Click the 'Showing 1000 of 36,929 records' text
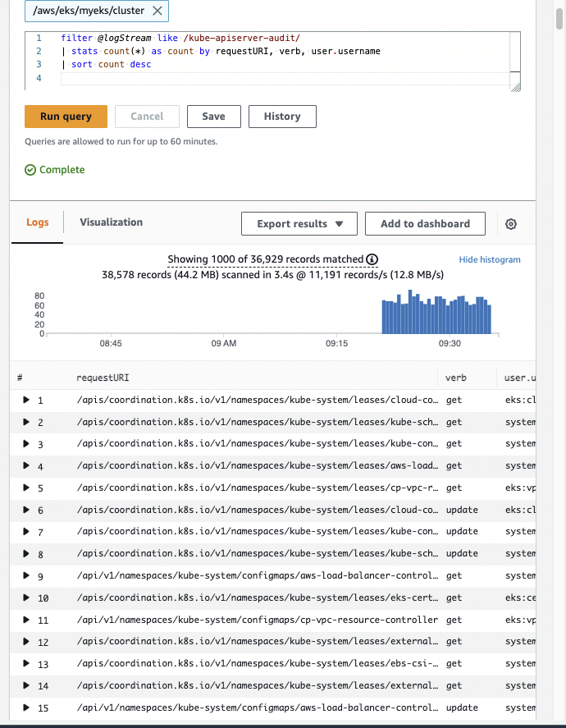 coord(266,259)
